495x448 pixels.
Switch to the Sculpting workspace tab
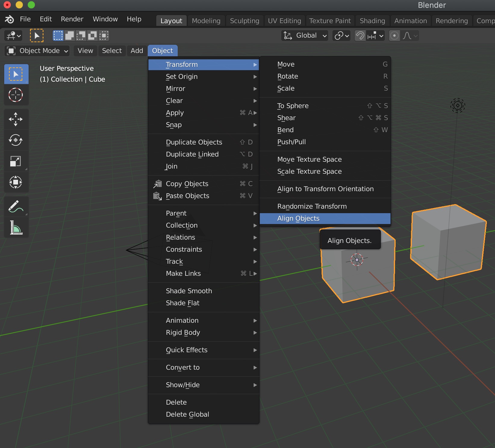[x=244, y=21]
